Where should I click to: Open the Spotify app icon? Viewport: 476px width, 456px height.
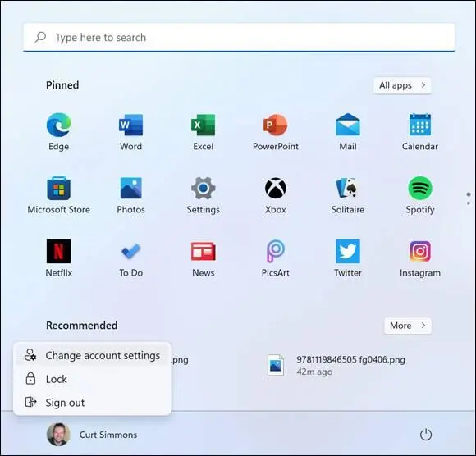pos(420,194)
